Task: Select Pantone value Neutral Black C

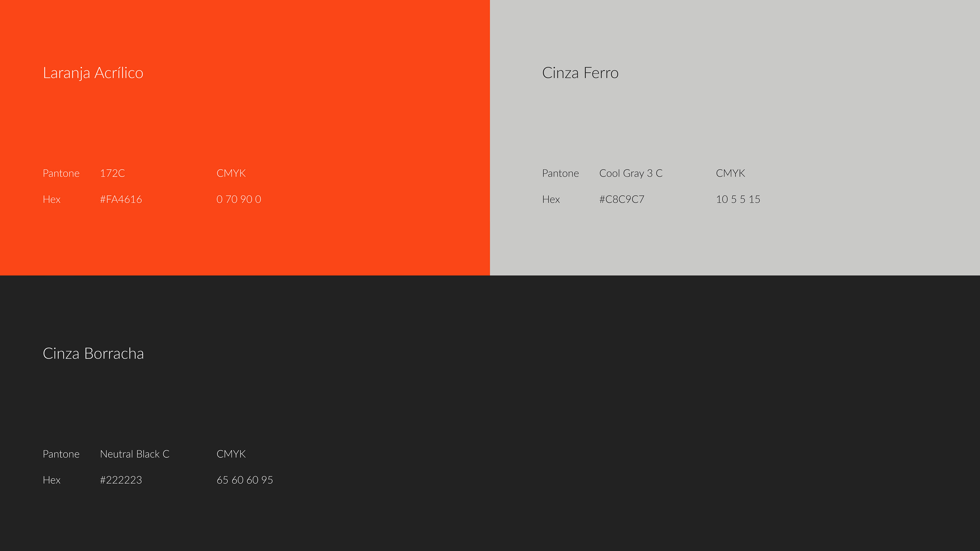Action: (135, 454)
